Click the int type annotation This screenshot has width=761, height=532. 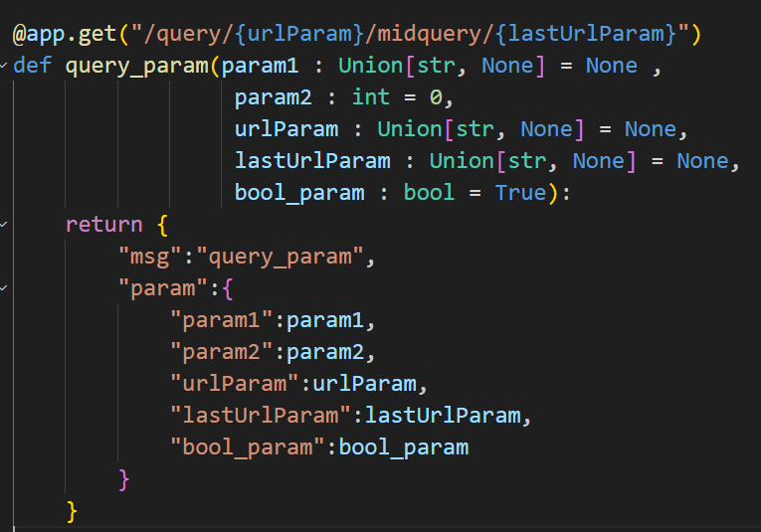coord(370,97)
